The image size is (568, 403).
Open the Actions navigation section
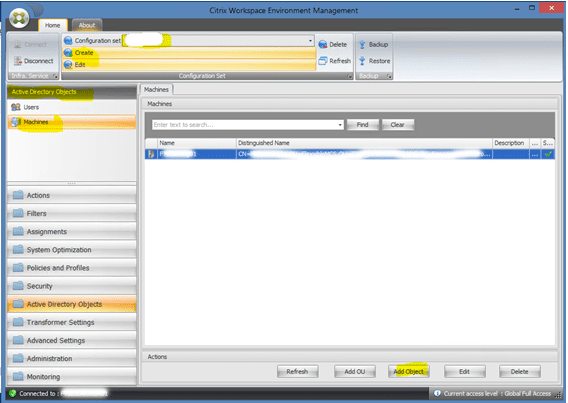[x=72, y=195]
